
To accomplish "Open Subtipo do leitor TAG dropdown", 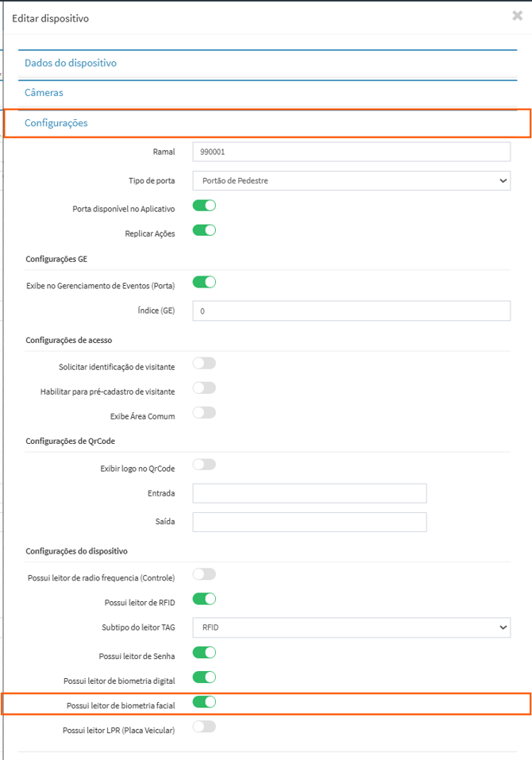I will tap(351, 627).
